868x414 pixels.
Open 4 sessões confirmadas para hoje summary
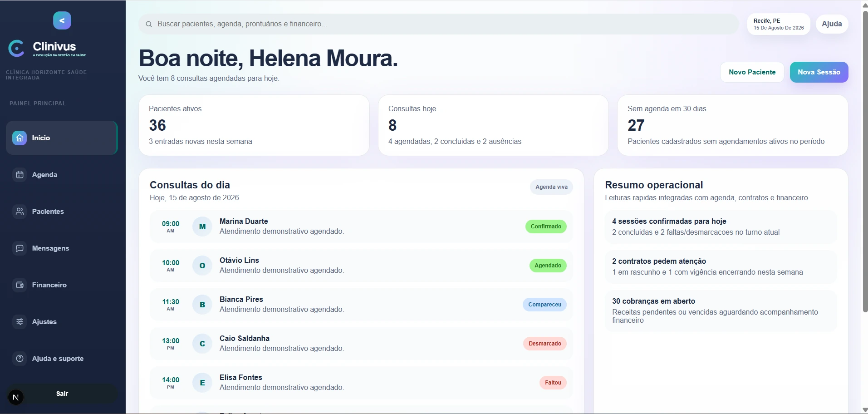click(721, 227)
